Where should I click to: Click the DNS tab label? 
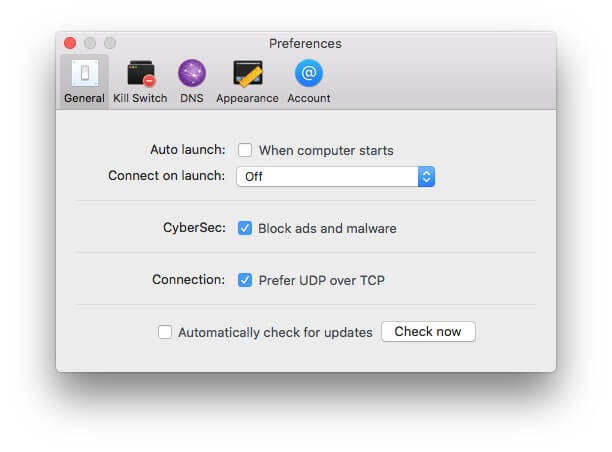click(x=192, y=98)
